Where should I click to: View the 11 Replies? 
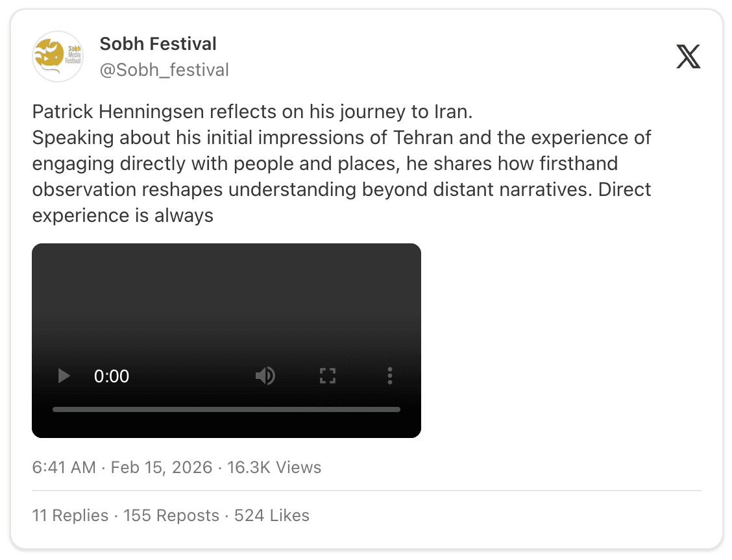70,516
